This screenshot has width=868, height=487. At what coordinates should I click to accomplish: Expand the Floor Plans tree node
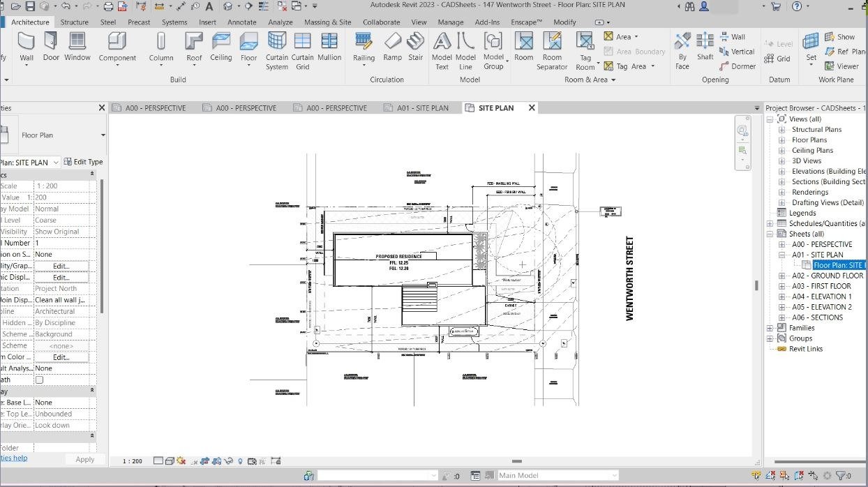[781, 140]
